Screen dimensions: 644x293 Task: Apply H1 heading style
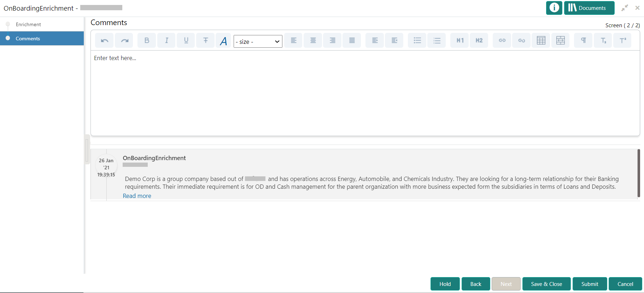[460, 40]
